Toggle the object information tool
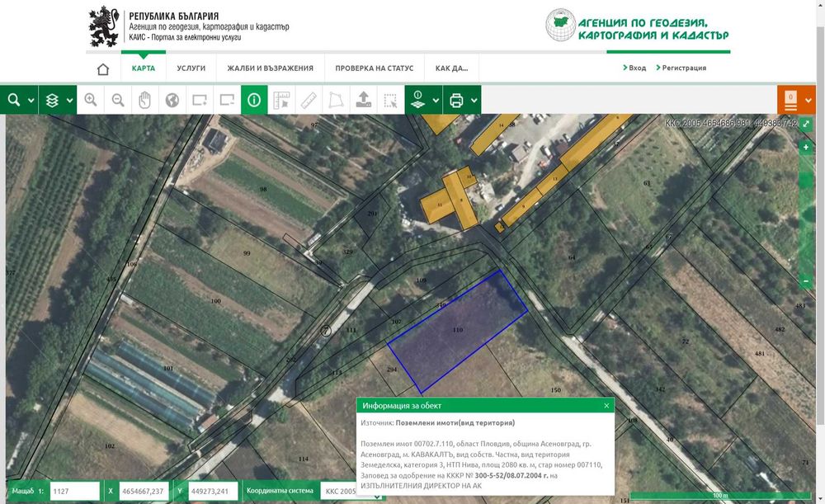This screenshot has width=825, height=504. coord(254,100)
